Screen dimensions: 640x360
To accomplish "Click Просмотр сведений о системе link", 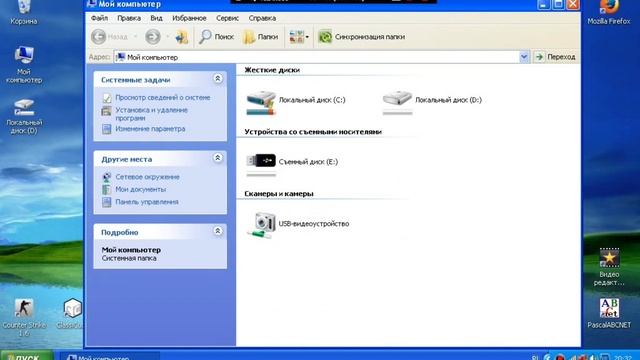I will point(163,98).
